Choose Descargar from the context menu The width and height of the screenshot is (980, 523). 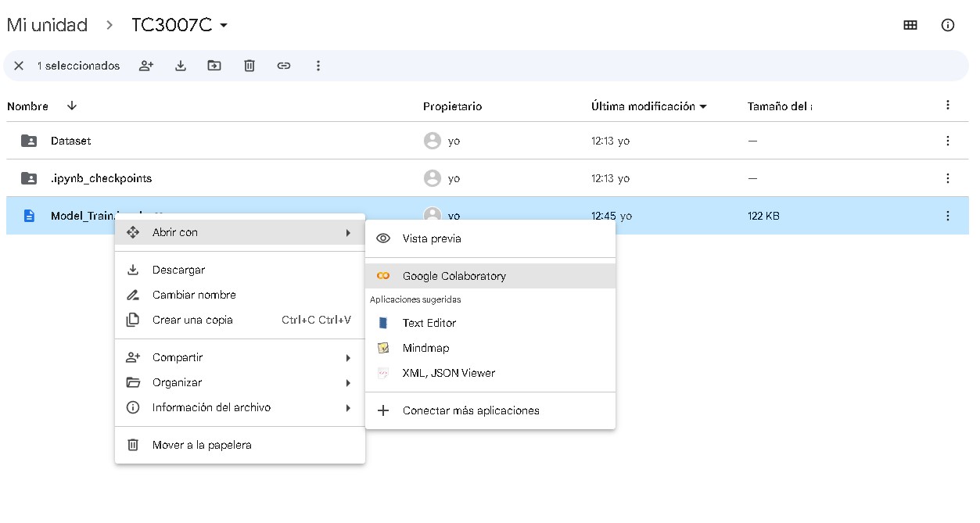pyautogui.click(x=178, y=270)
